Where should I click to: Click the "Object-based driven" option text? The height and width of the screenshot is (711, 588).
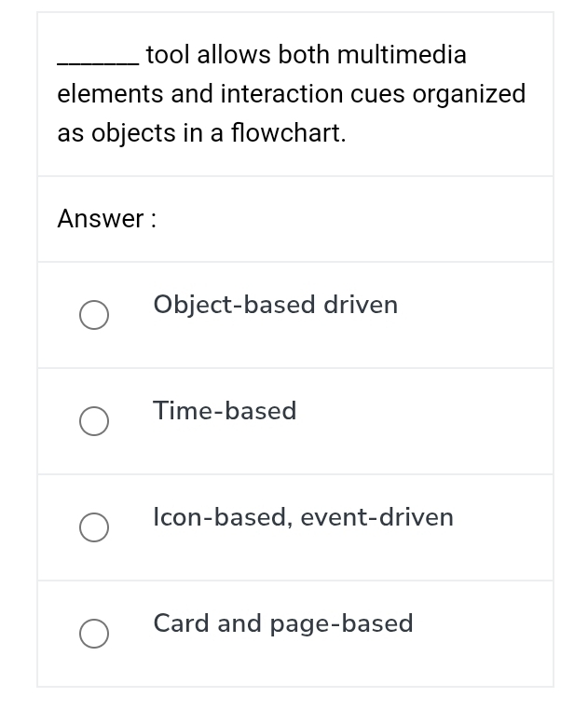[275, 305]
